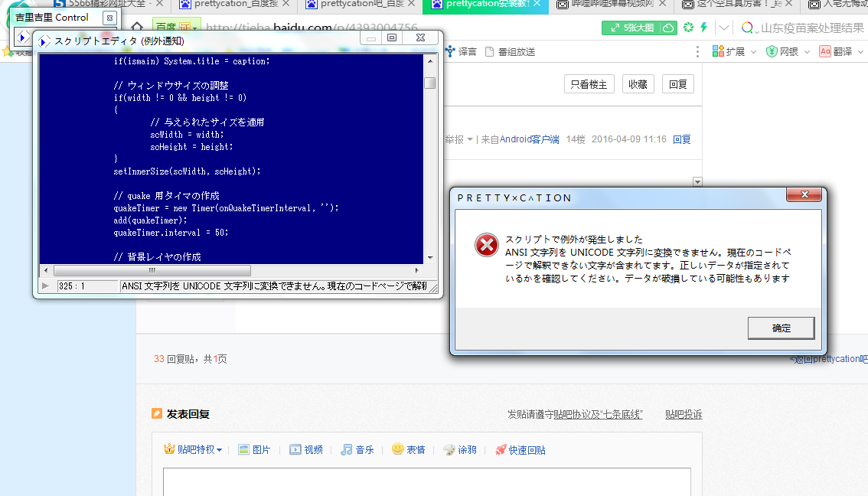Click the browser home icon
Screen dimensions: 868x496
click(137, 27)
